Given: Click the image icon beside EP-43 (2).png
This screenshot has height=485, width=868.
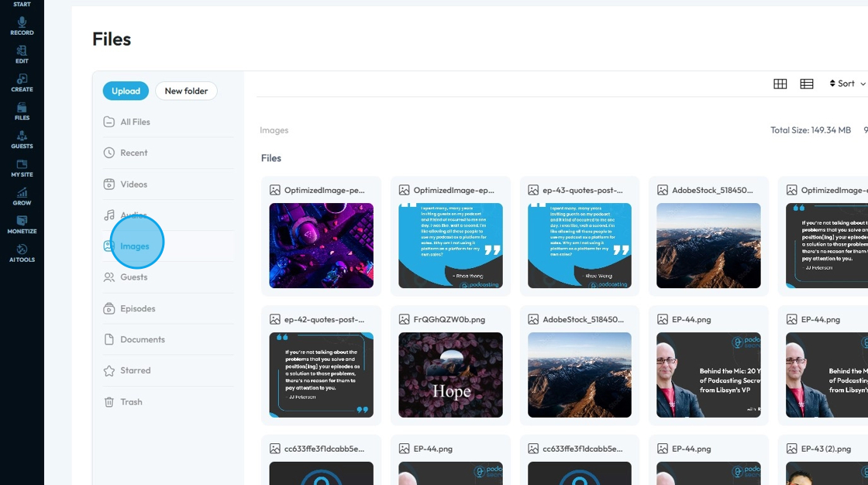Looking at the screenshot, I should click(791, 449).
